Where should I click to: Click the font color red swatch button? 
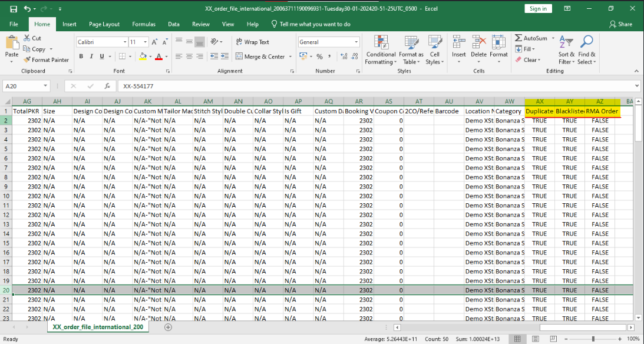point(158,57)
